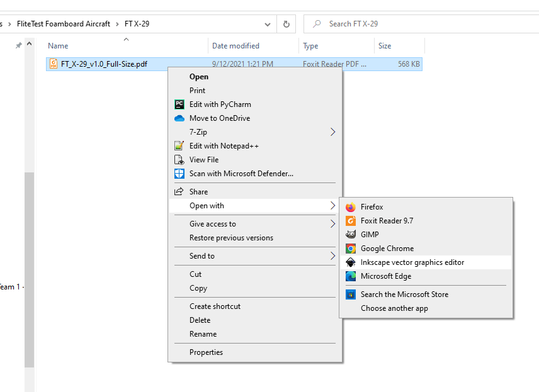Click the PyCharm icon in context menu
The width and height of the screenshot is (539, 392).
click(179, 104)
